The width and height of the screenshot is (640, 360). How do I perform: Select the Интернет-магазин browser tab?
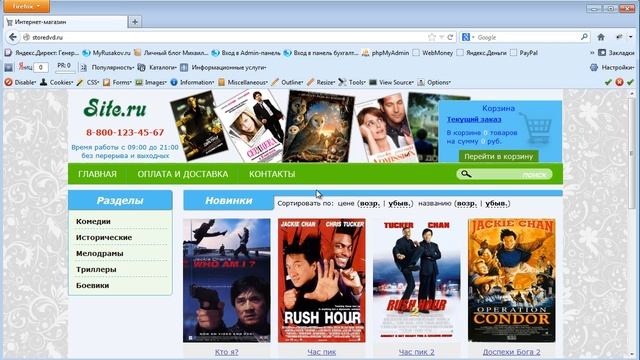coord(65,22)
